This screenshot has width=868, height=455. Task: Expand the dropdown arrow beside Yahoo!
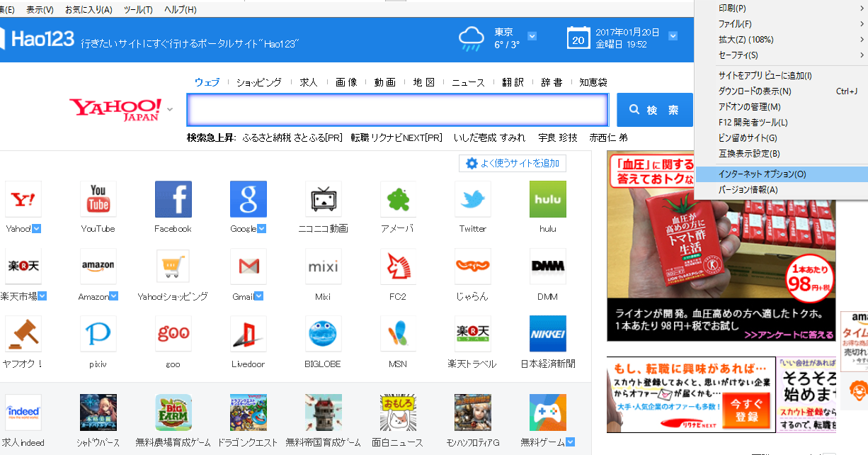click(x=36, y=228)
